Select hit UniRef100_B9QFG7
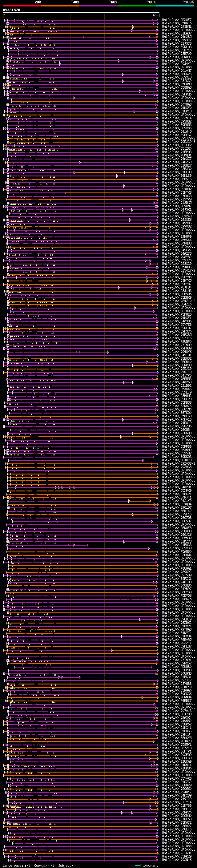This screenshot has width=197, height=868. click(x=177, y=135)
